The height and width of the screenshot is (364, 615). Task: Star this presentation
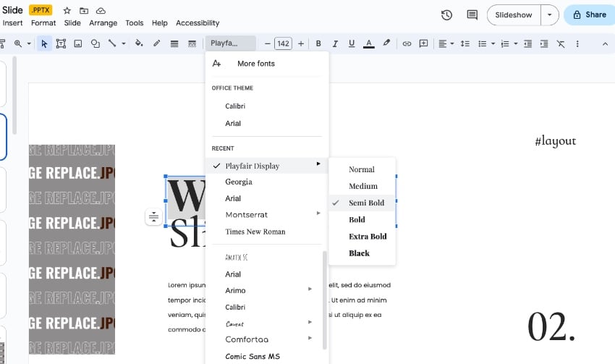click(x=67, y=11)
